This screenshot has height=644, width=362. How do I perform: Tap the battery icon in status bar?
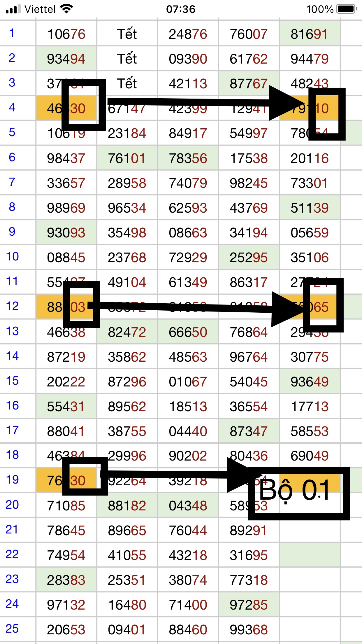pyautogui.click(x=346, y=9)
